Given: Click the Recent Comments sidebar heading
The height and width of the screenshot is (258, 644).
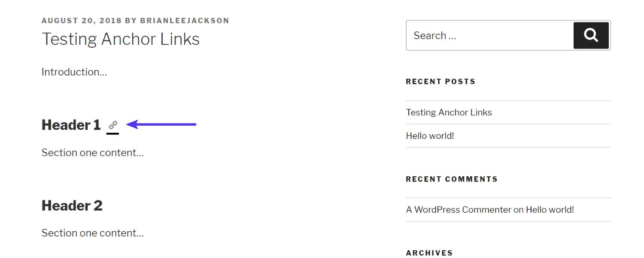Looking at the screenshot, I should pos(452,179).
